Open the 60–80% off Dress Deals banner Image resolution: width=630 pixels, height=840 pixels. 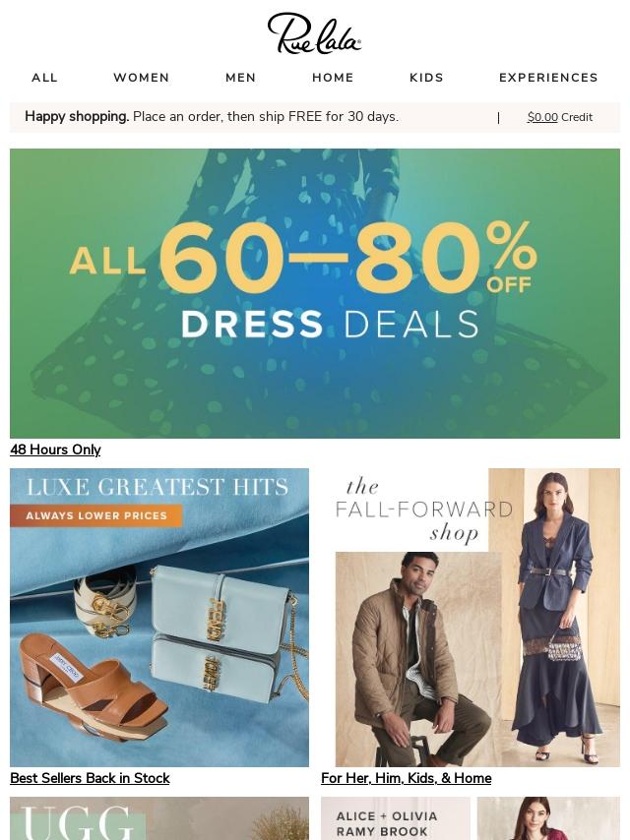pyautogui.click(x=315, y=293)
